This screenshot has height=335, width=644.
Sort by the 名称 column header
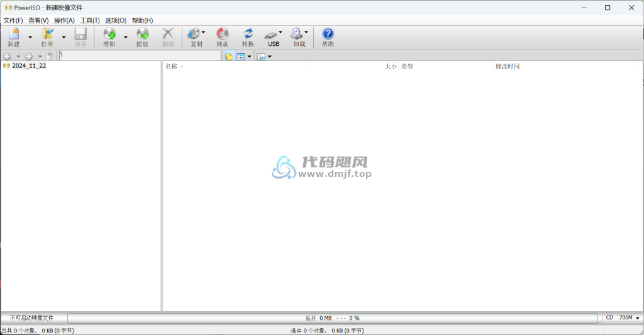tap(233, 66)
